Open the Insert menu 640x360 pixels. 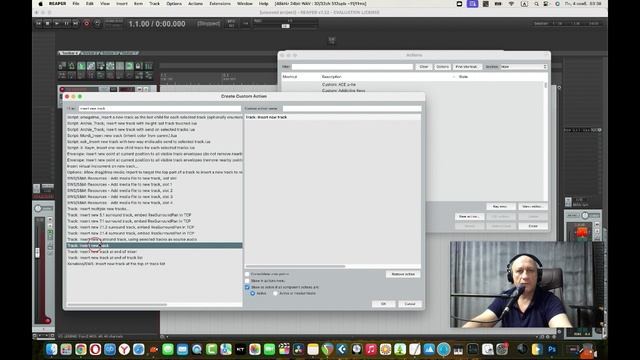tap(122, 4)
